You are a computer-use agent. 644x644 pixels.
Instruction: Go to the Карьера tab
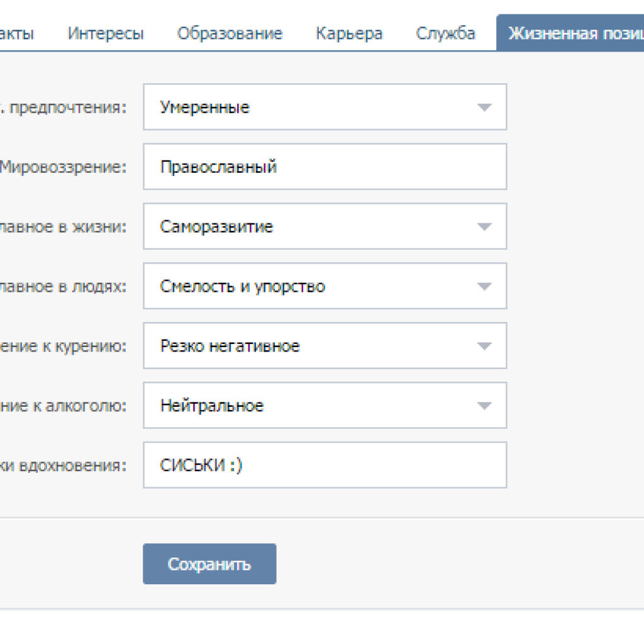point(348,33)
